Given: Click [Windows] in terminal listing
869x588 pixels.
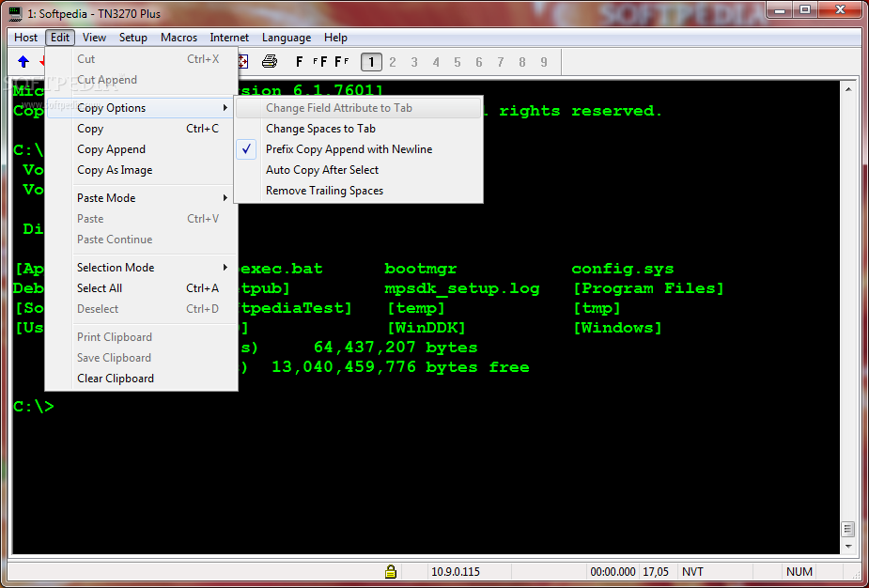Looking at the screenshot, I should coord(617,328).
